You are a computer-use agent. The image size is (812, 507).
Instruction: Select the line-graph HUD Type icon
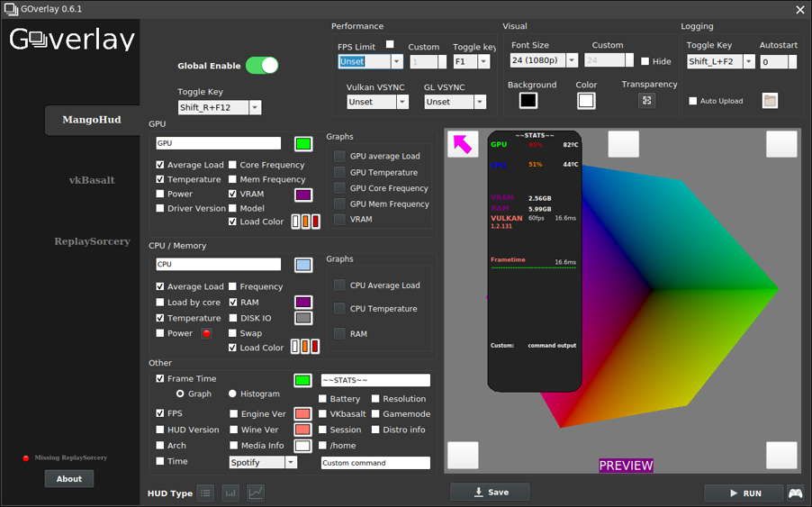(x=256, y=493)
